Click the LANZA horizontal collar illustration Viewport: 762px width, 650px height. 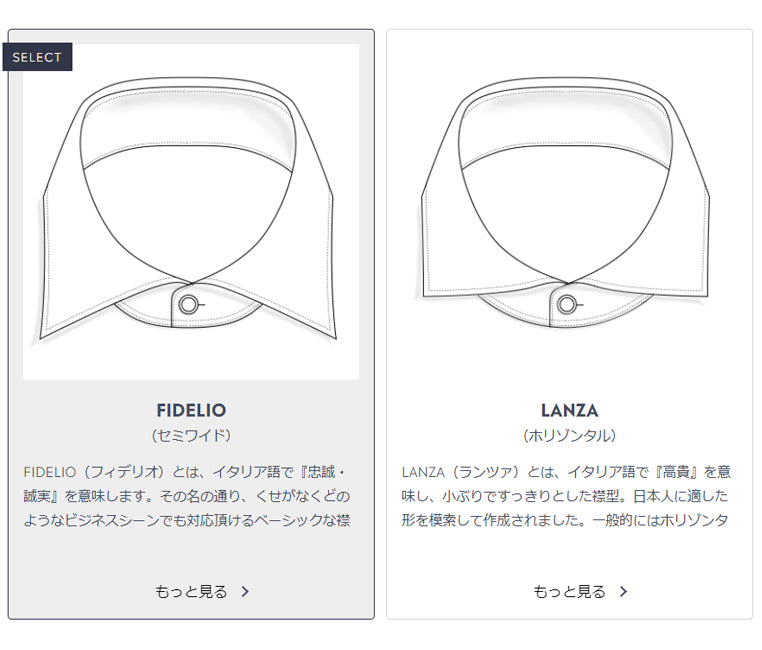[569, 200]
